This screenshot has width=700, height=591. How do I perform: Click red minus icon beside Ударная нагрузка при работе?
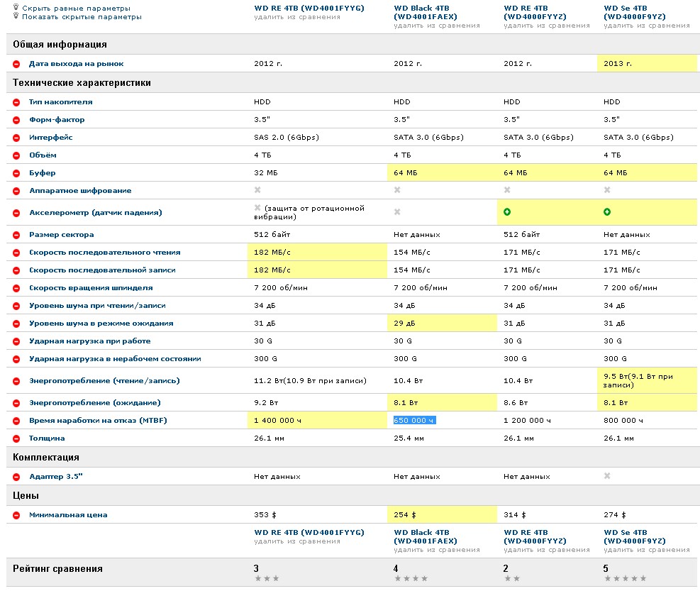click(16, 341)
